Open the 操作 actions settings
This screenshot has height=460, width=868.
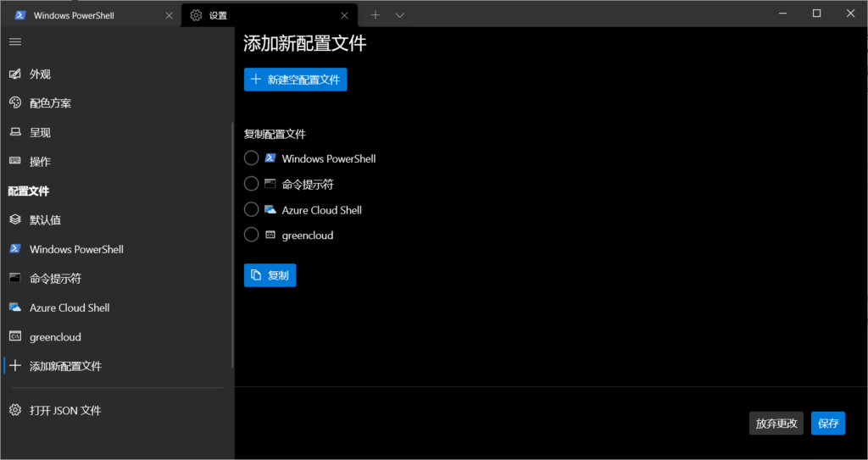117,162
